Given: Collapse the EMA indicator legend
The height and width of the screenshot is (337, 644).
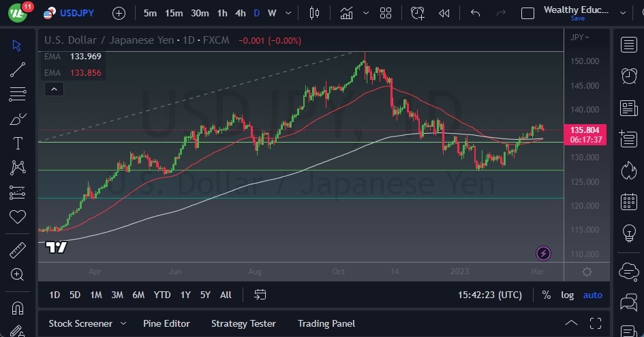Looking at the screenshot, I should click(54, 89).
